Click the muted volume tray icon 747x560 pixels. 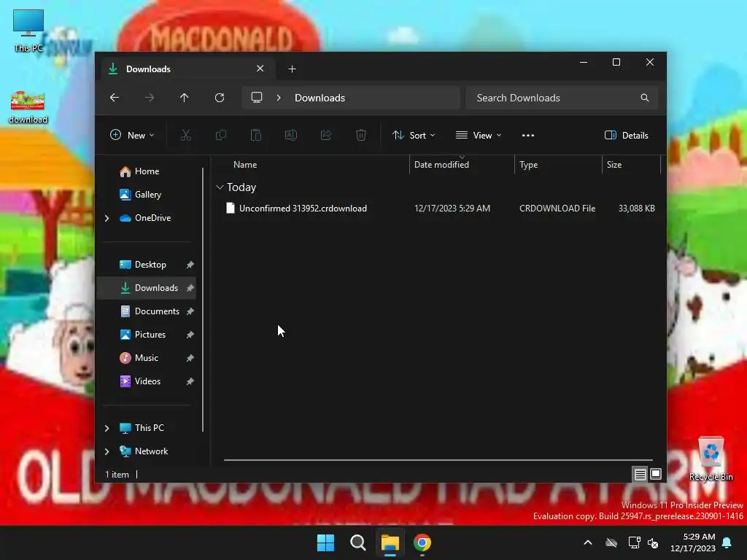coord(653,542)
